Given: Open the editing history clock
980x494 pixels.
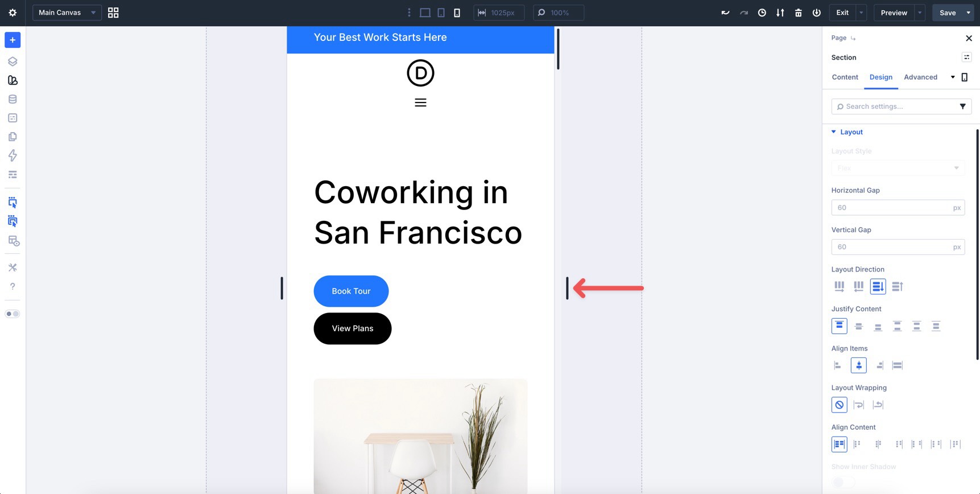Looking at the screenshot, I should (x=762, y=13).
